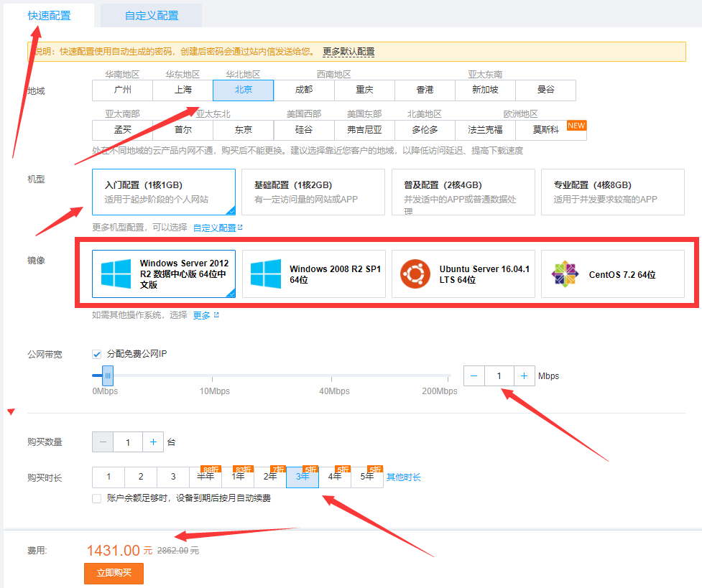Click the Windows logo of Windows 2008 R2 SP1
Viewport: 702px width, 588px height.
tap(266, 274)
